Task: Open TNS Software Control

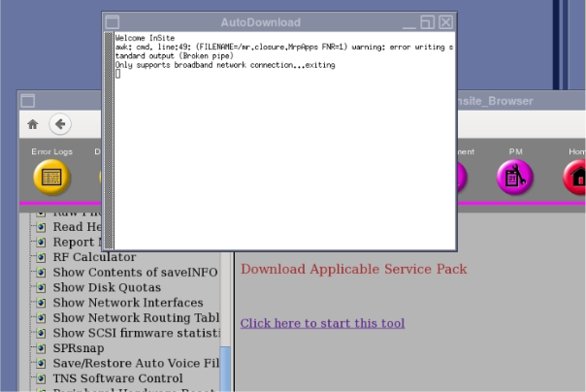Action: coord(117,377)
